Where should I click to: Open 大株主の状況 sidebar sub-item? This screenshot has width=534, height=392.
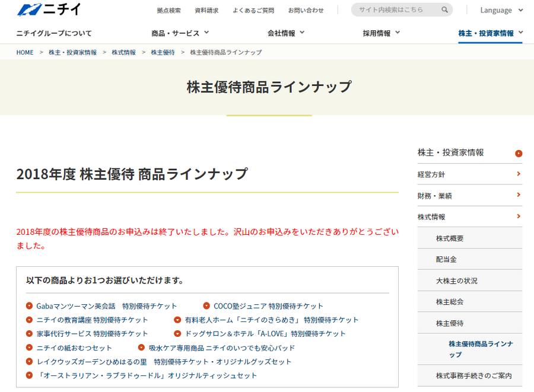pyautogui.click(x=470, y=281)
